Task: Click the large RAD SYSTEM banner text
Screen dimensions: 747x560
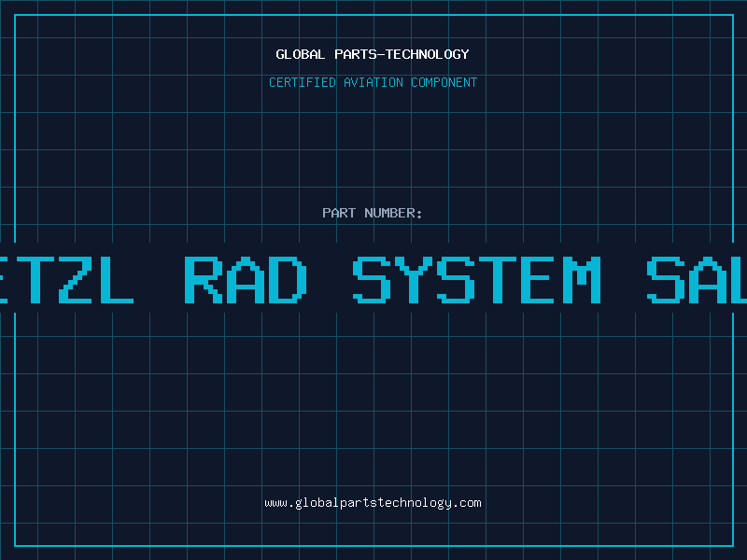Action: point(392,280)
